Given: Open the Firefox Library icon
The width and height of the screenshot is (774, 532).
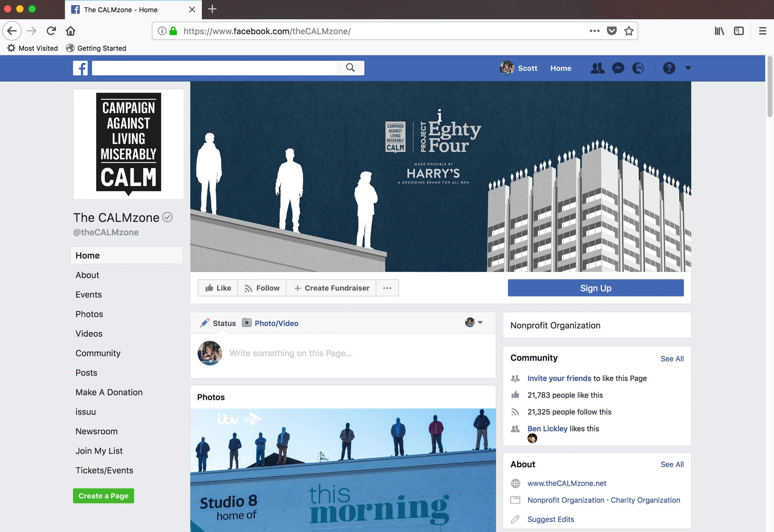Looking at the screenshot, I should tap(719, 31).
